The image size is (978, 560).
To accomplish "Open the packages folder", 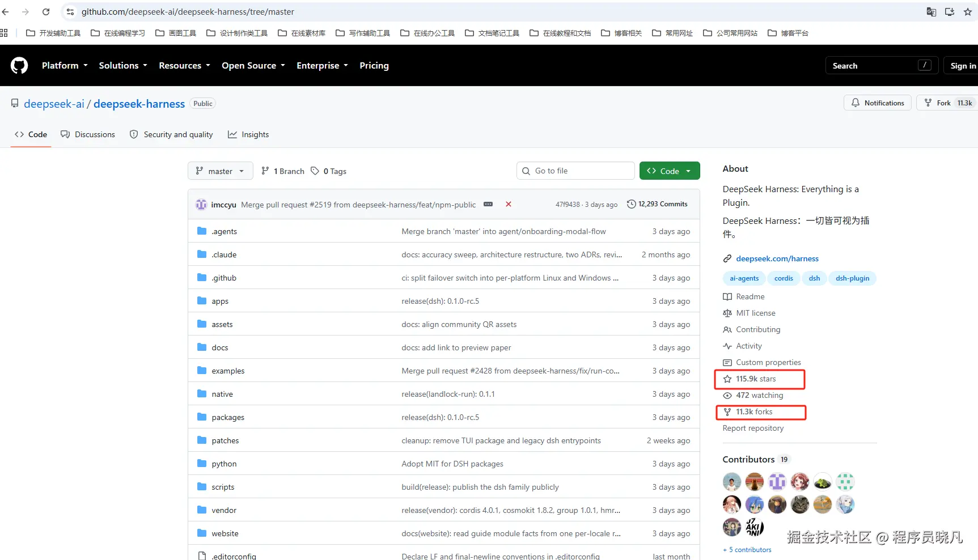I will tap(228, 417).
